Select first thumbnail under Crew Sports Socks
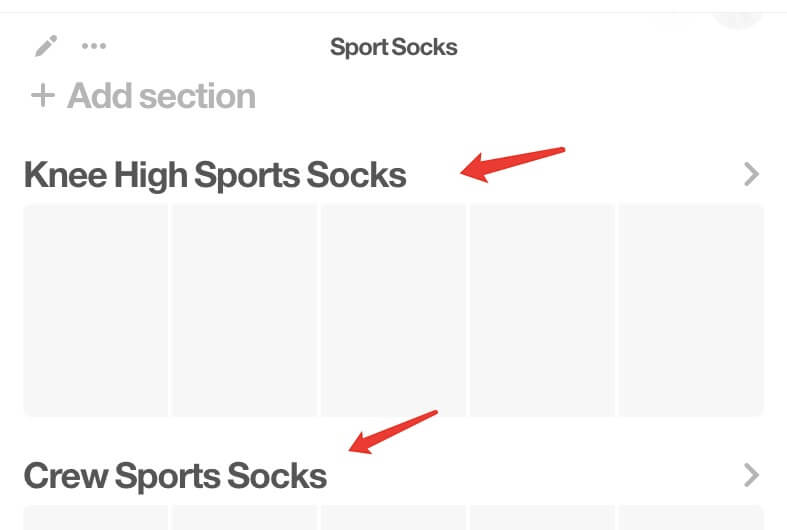The width and height of the screenshot is (787, 530). [96, 518]
